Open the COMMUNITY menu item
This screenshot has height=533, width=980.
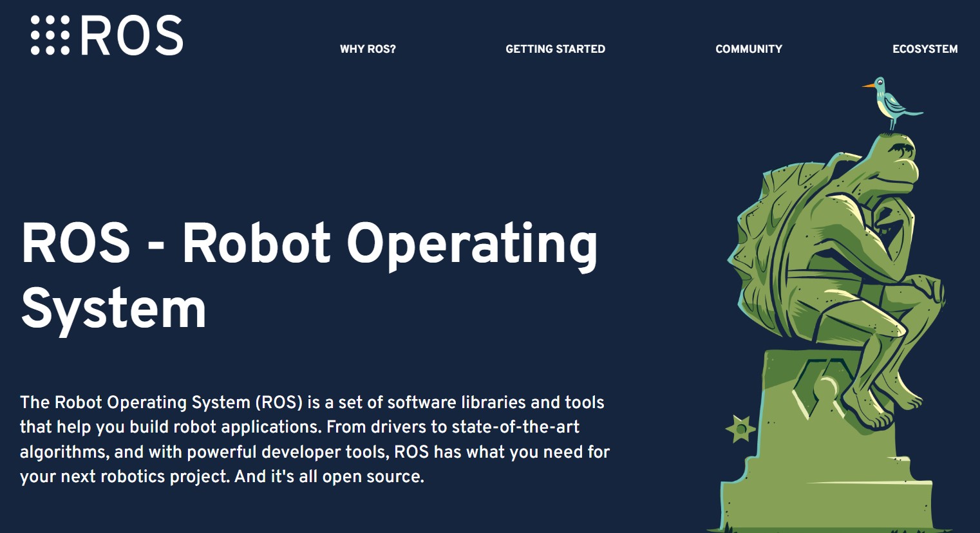click(x=749, y=49)
